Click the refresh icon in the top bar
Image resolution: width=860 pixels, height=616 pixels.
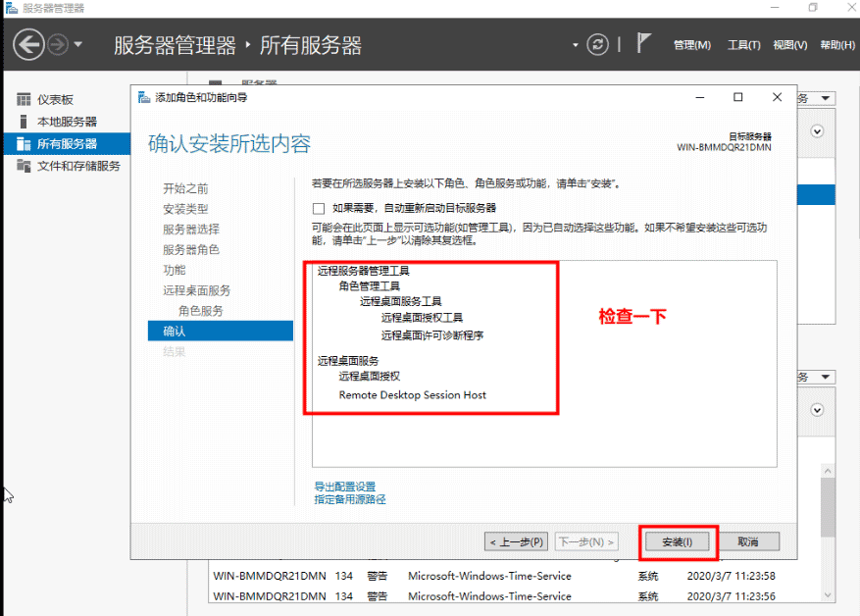597,43
